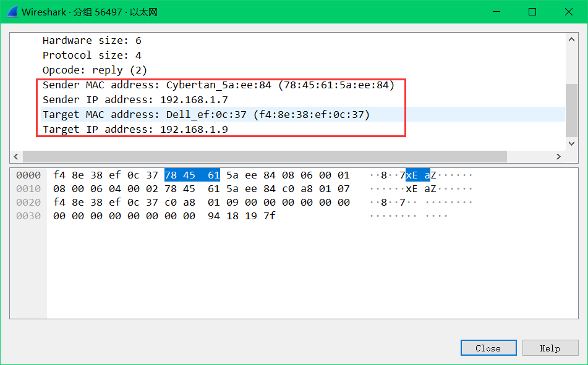Click the details pane scroll up arrow

571,40
